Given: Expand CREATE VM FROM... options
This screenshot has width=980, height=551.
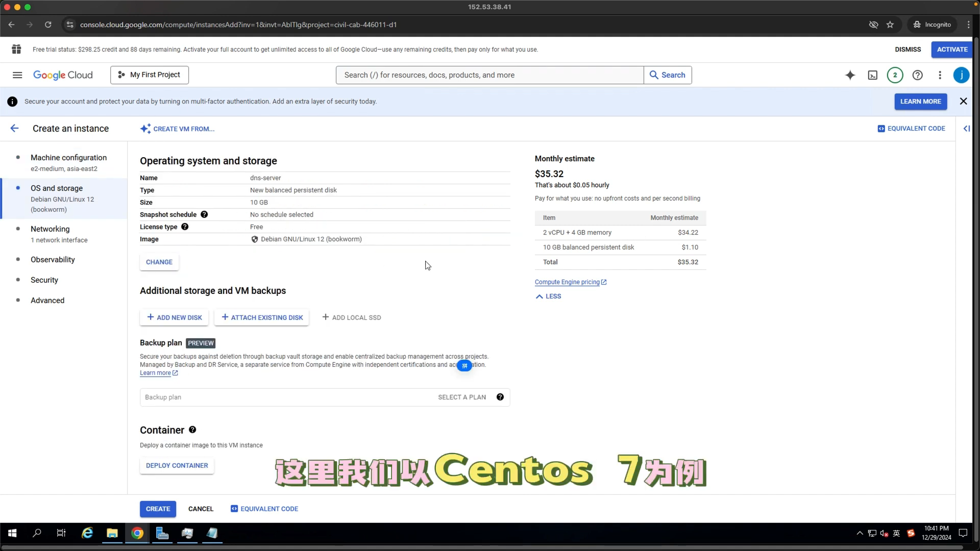Looking at the screenshot, I should (x=177, y=129).
